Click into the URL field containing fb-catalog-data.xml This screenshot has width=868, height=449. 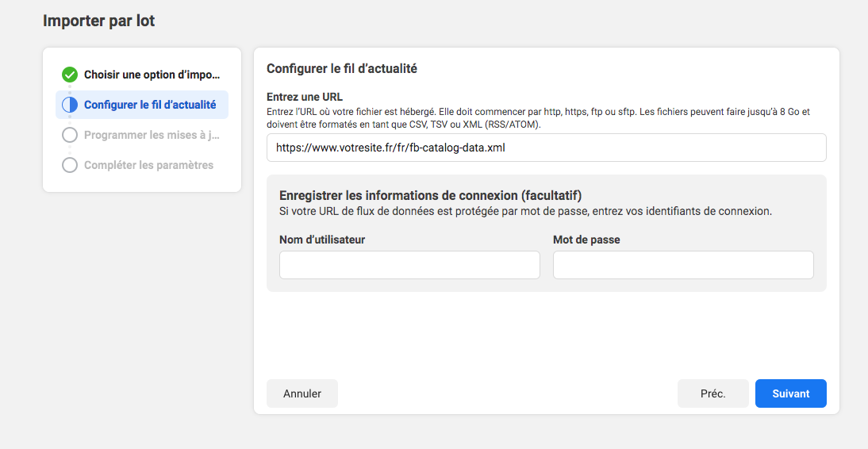click(547, 148)
